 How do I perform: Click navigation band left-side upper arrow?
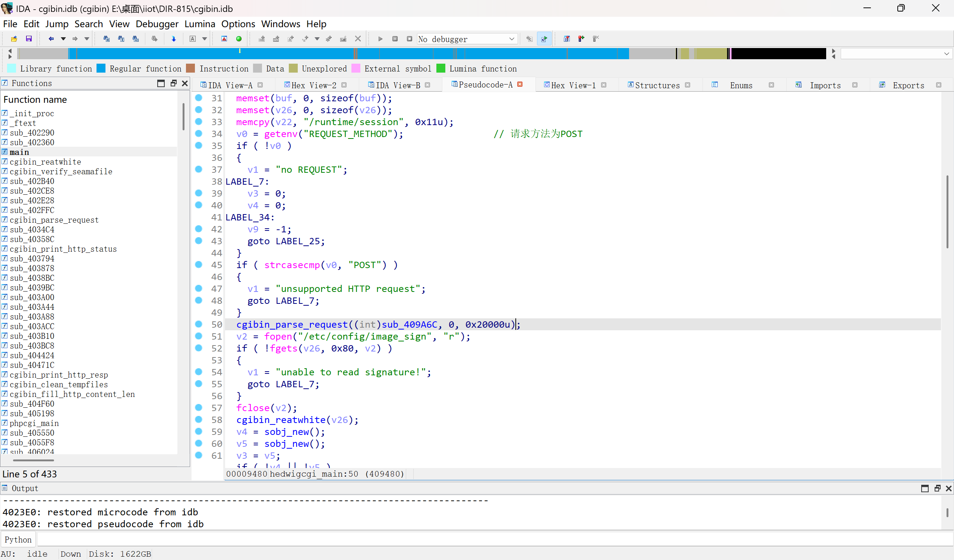[10, 51]
